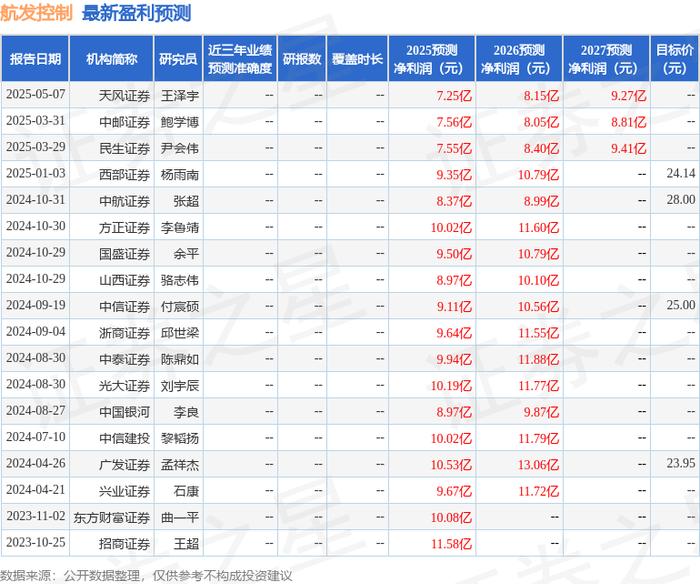Screen dimensions: 700x584
Task: Click the 研报数 column header
Action: point(302,58)
